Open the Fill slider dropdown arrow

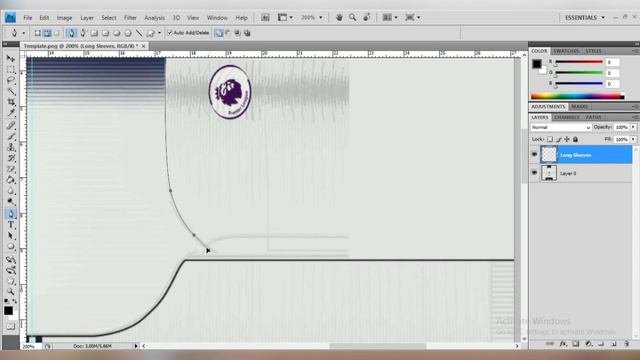tap(633, 139)
